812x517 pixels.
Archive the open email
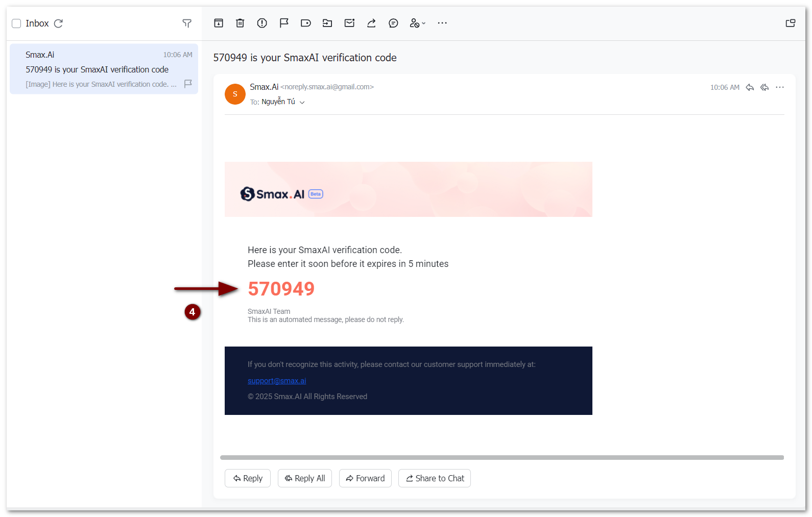pos(219,23)
